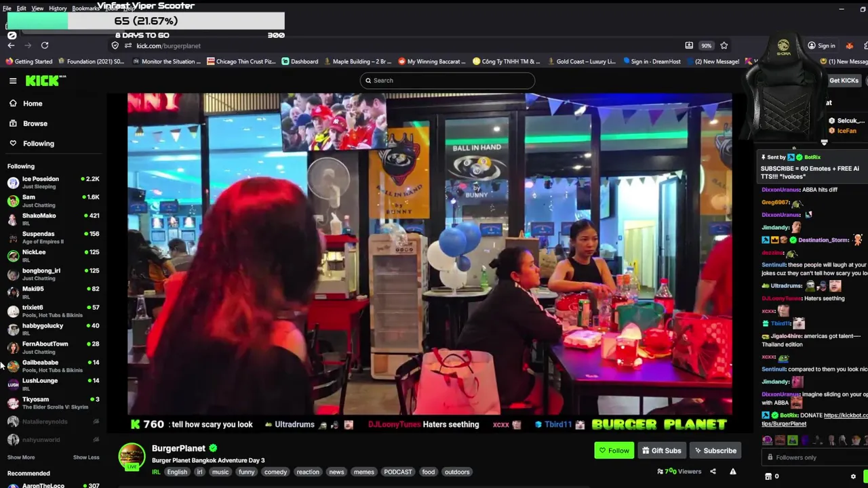868x488 pixels.
Task: Click the comedy tag
Action: pos(275,472)
